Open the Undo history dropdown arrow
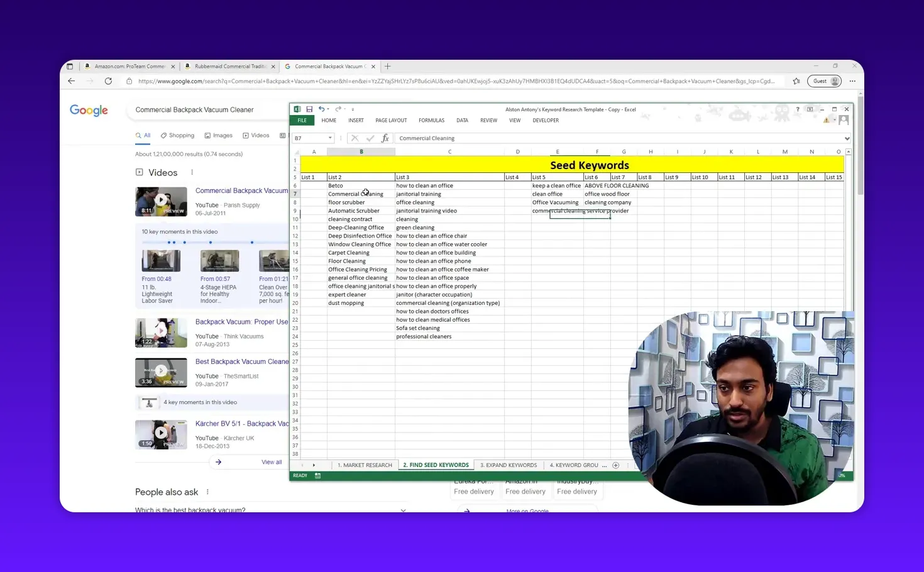 click(x=328, y=109)
